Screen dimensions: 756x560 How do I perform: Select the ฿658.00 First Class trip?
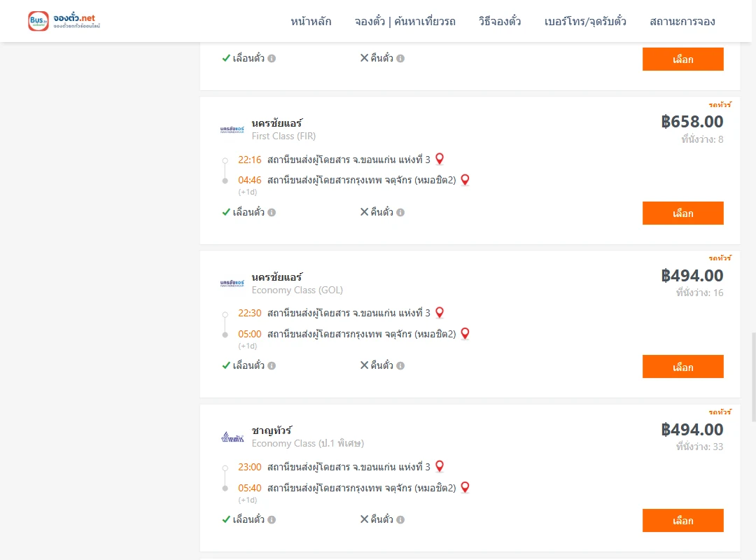(x=682, y=213)
